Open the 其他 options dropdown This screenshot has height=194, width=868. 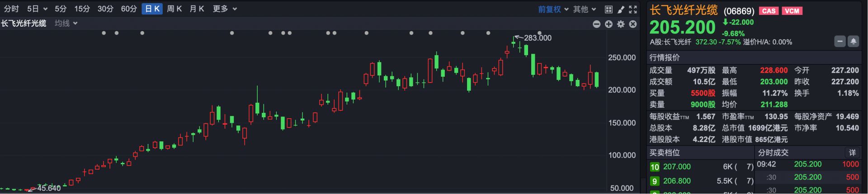pyautogui.click(x=585, y=9)
